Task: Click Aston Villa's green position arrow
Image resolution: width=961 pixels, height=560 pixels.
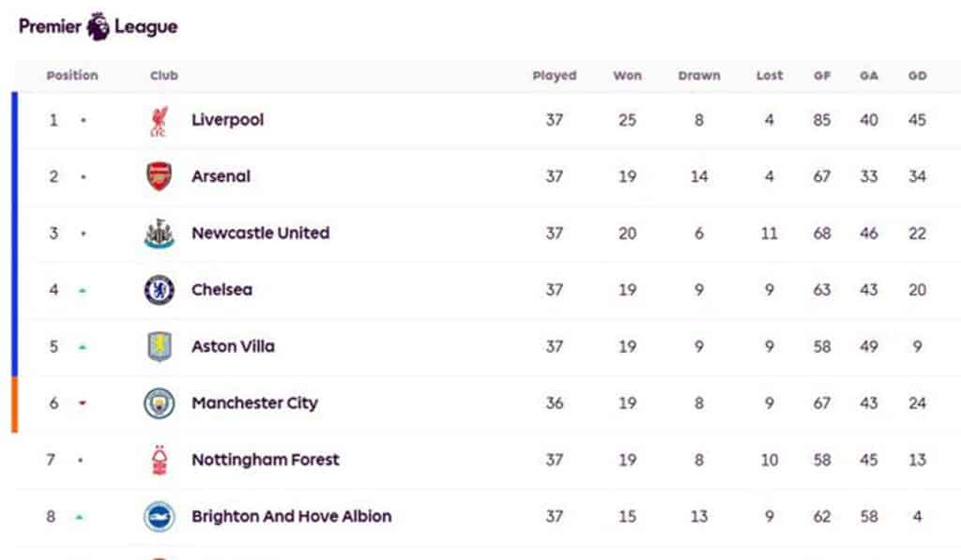Action: coord(83,347)
